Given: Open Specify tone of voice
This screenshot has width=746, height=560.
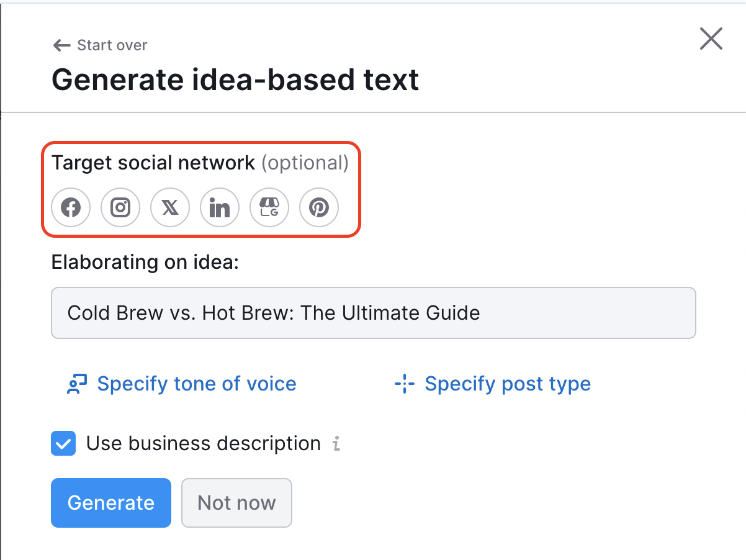Looking at the screenshot, I should coord(182,384).
